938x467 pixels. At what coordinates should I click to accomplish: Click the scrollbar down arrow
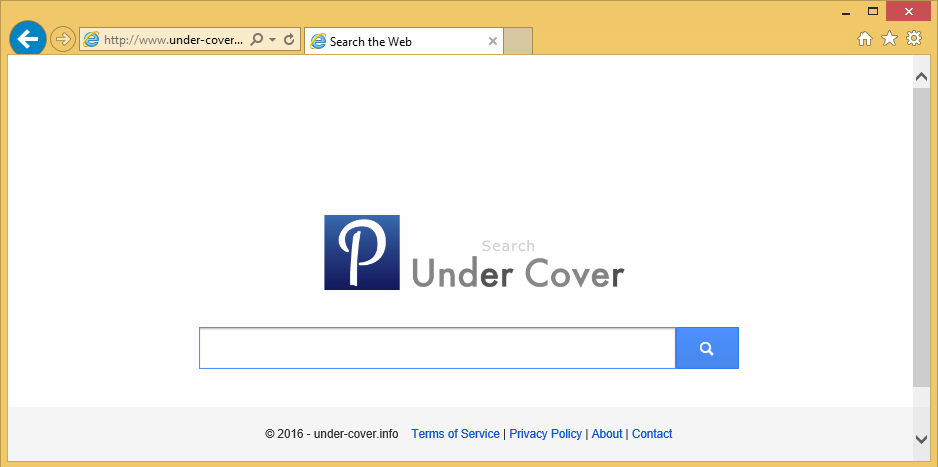(921, 438)
